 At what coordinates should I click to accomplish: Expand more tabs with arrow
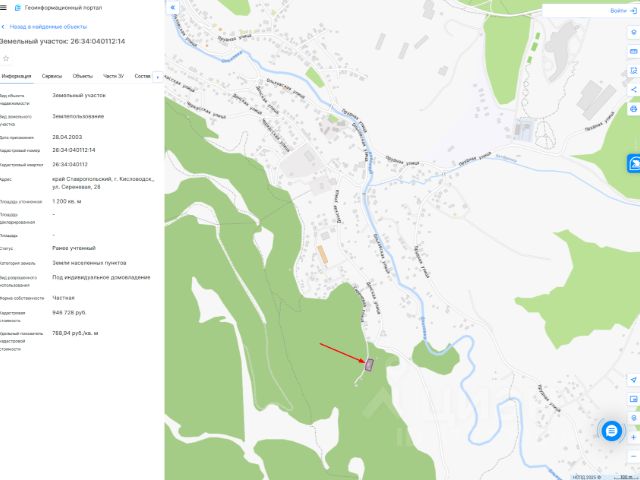click(x=158, y=77)
